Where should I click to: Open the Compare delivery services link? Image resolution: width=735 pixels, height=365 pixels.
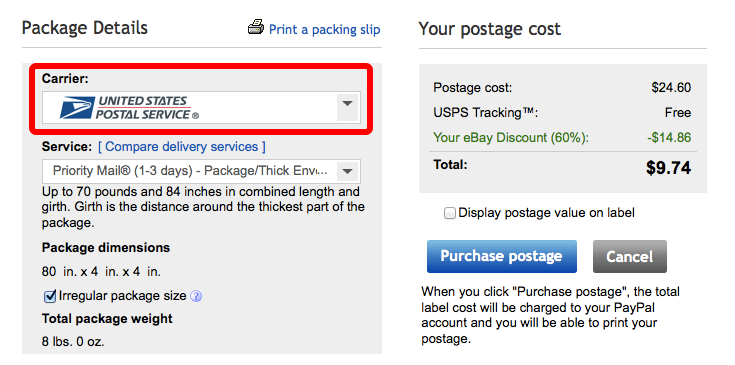181,147
